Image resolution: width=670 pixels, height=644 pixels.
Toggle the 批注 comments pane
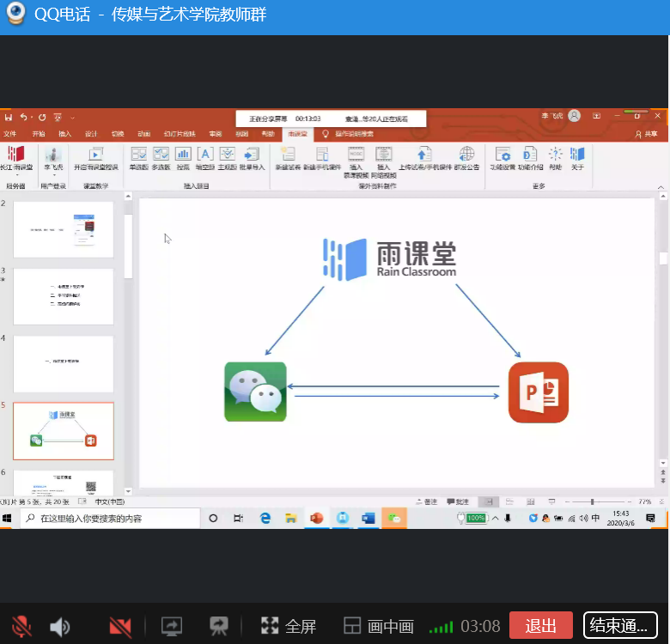click(458, 501)
